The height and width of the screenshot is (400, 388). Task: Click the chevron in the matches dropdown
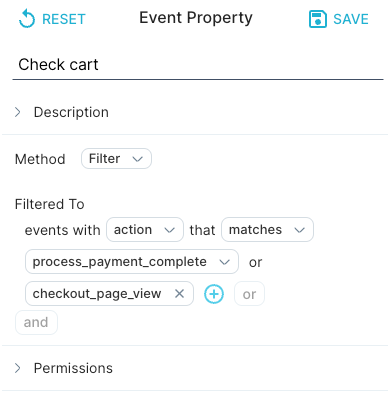[299, 230]
